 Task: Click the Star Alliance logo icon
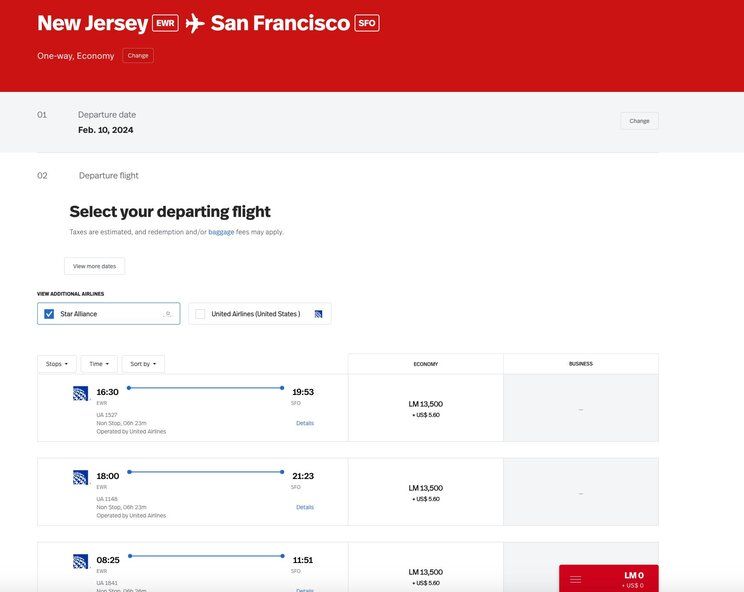point(168,314)
